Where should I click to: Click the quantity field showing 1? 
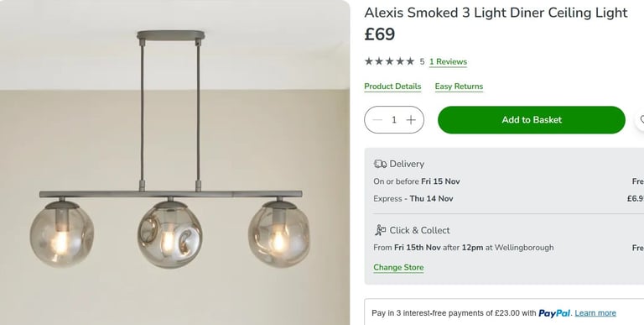tap(394, 120)
